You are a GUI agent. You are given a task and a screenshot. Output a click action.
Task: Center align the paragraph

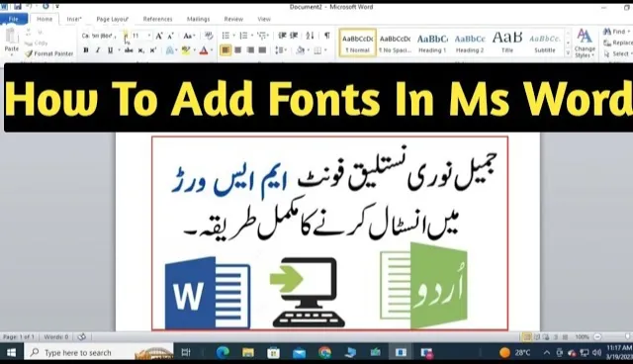click(x=238, y=50)
